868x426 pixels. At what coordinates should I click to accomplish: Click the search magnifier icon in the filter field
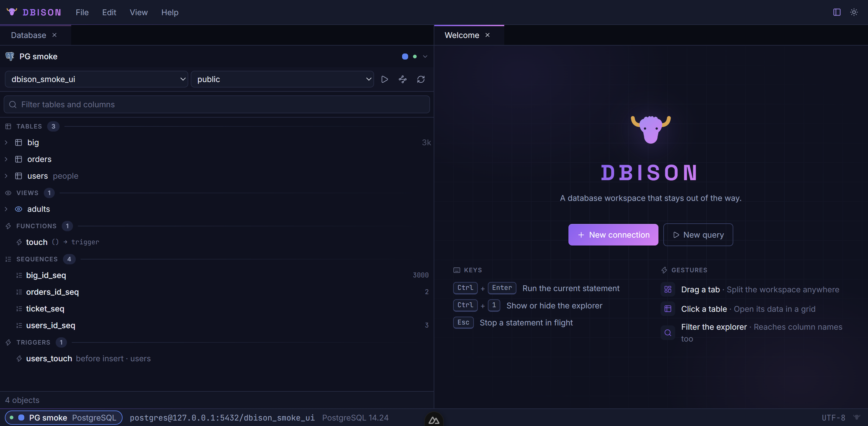(13, 105)
